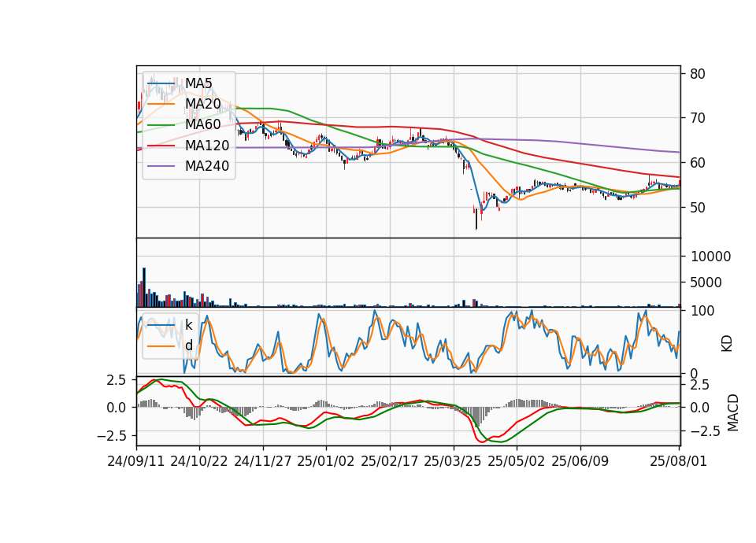This screenshot has width=756, height=543.
Task: Click the green MA60 legend line sample
Action: pyautogui.click(x=161, y=125)
